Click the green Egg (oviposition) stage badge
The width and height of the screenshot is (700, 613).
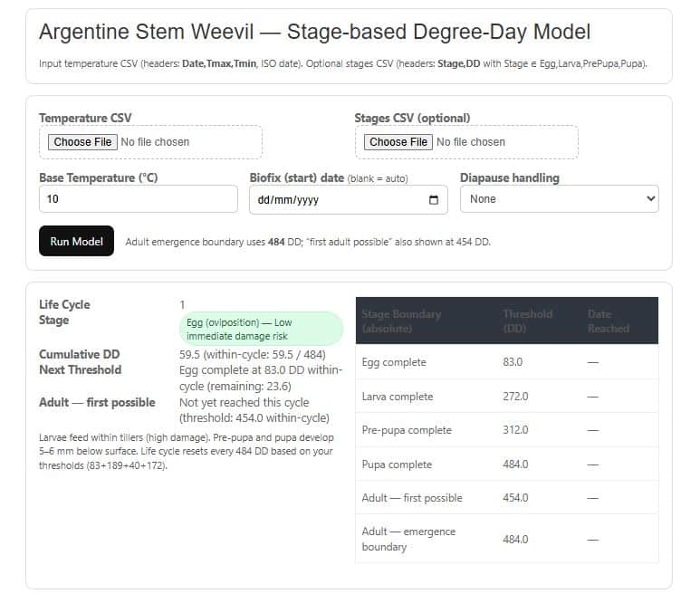point(259,329)
